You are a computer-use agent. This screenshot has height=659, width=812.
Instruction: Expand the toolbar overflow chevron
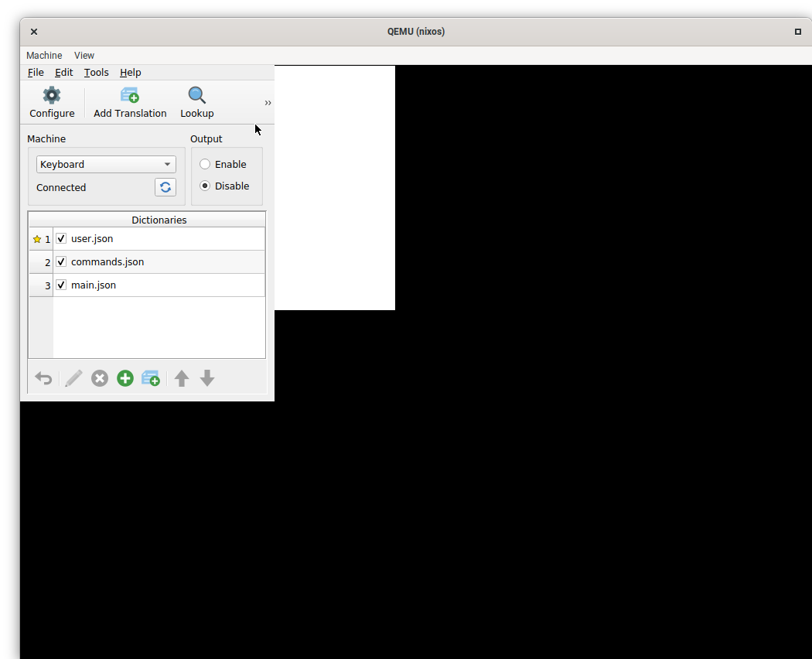(x=268, y=103)
